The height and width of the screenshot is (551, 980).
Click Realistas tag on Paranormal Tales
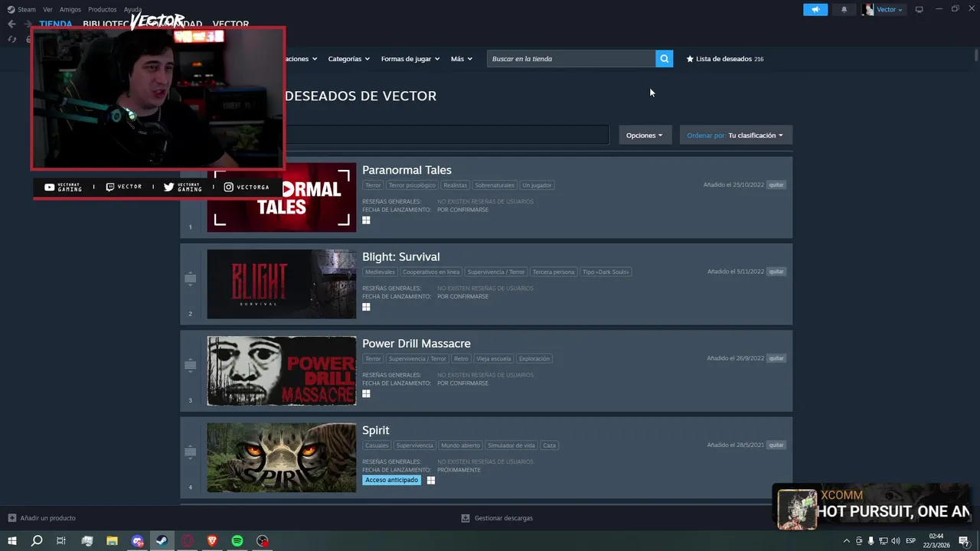tap(455, 185)
